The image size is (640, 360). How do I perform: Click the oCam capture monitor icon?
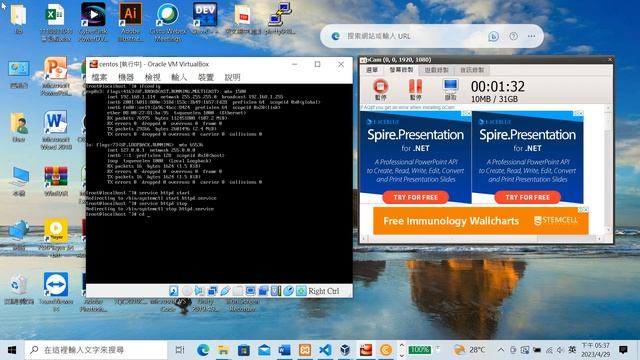point(450,89)
